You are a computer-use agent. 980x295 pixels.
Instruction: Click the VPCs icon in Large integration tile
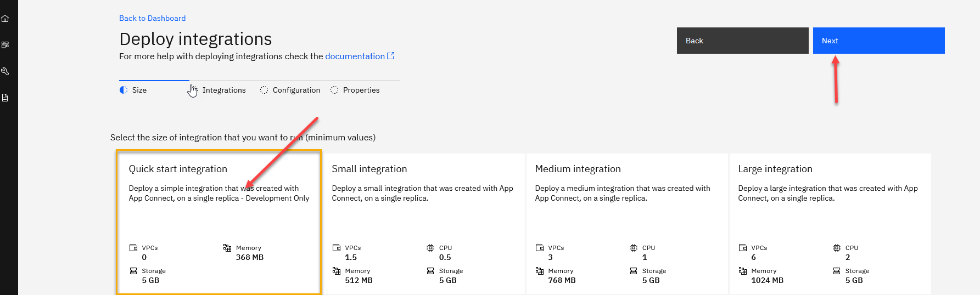click(x=743, y=248)
